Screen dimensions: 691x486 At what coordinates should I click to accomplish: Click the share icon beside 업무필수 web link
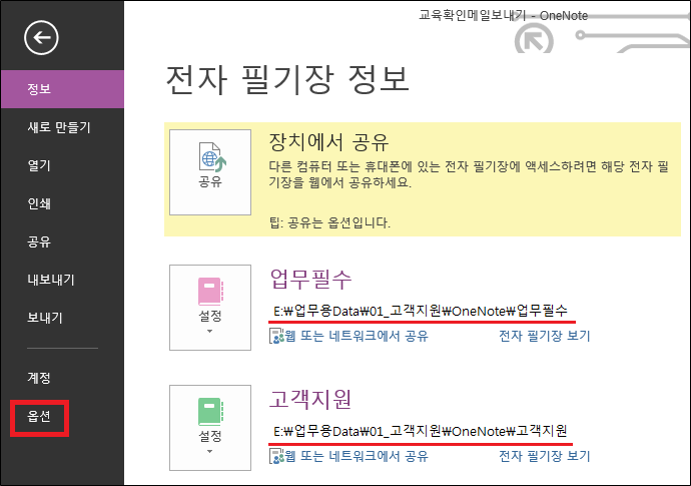pos(276,336)
